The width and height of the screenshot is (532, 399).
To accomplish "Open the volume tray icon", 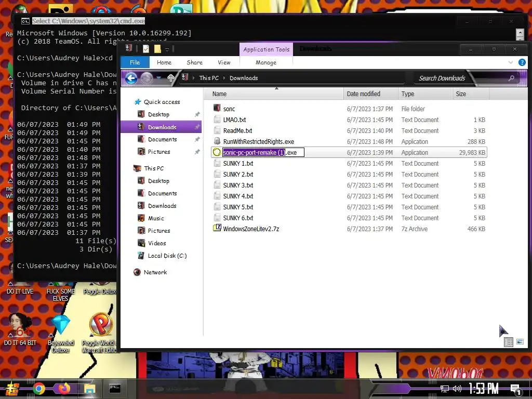I will click(x=457, y=389).
